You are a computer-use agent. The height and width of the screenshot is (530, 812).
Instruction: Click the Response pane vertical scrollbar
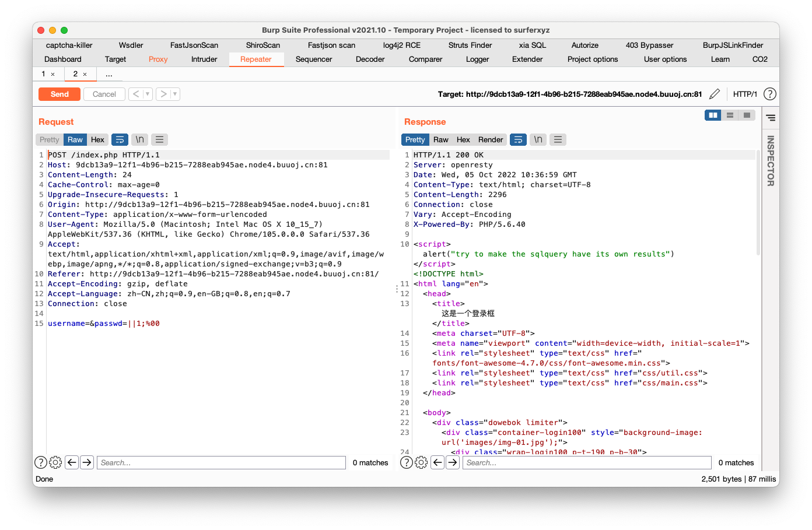758,202
